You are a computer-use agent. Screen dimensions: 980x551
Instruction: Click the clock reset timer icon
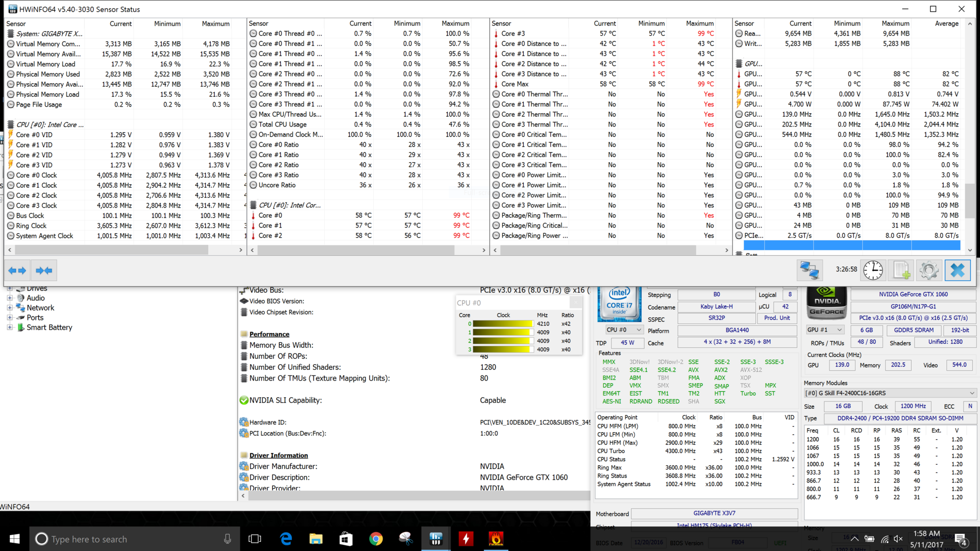pos(873,270)
